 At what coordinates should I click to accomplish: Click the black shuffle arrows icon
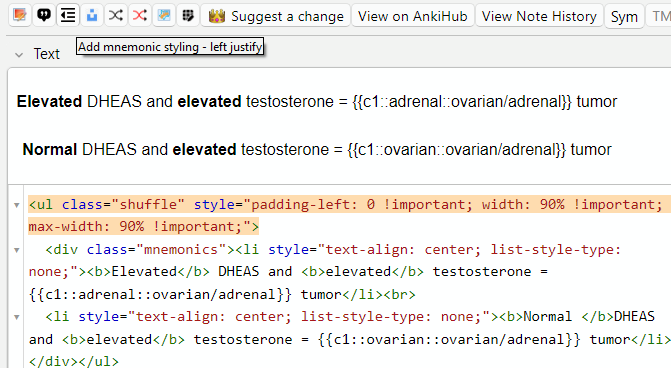pos(116,16)
